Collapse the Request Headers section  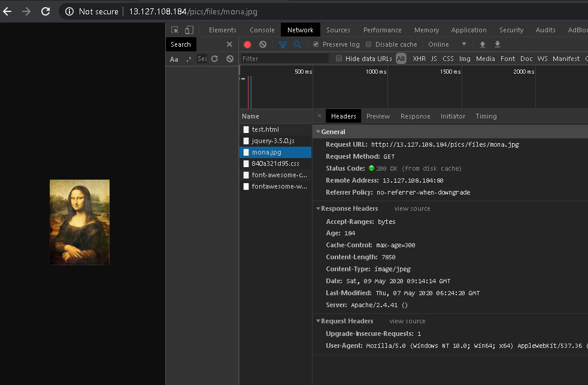318,321
